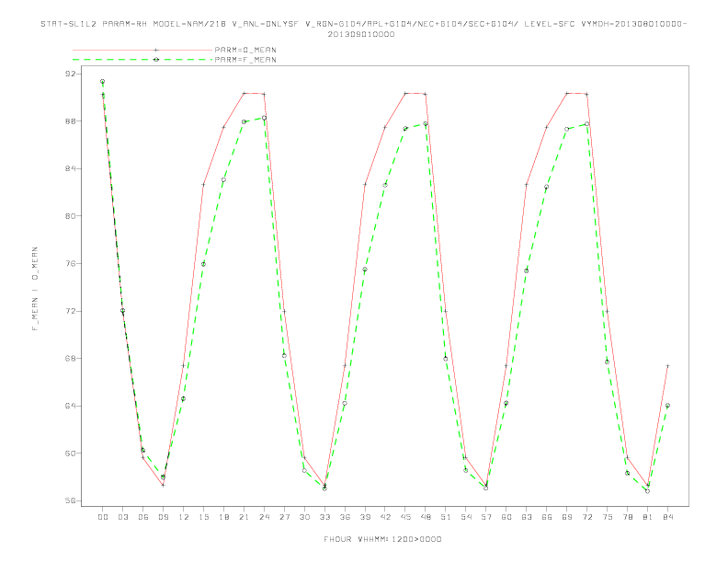The height and width of the screenshot is (563, 728).
Task: Click the PARM=O_MEAN legend label
Action: (245, 50)
